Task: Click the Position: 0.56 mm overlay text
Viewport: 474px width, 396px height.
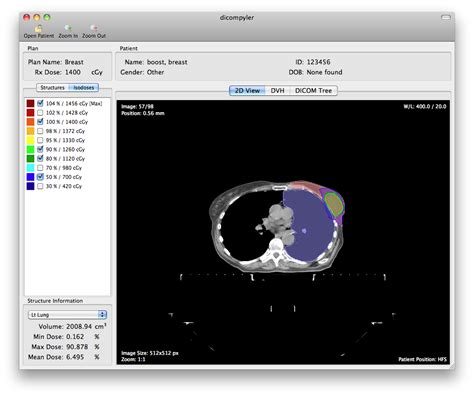Action: [143, 113]
